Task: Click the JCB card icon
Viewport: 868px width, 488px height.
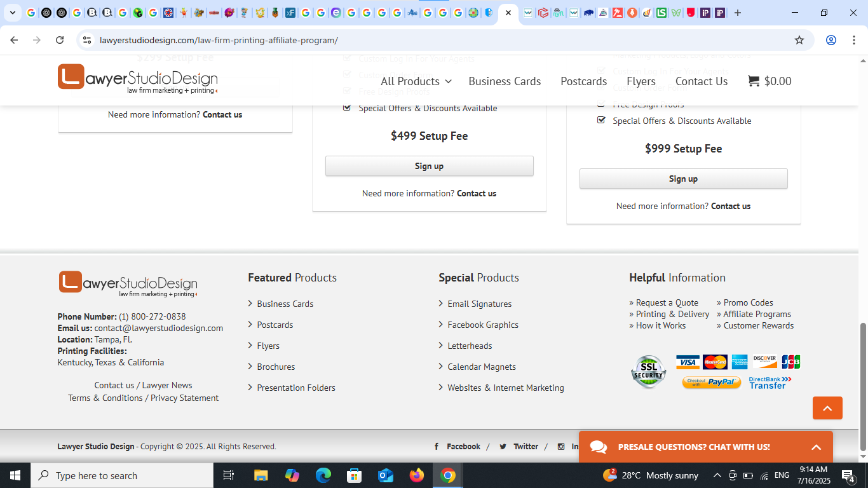Action: click(790, 362)
